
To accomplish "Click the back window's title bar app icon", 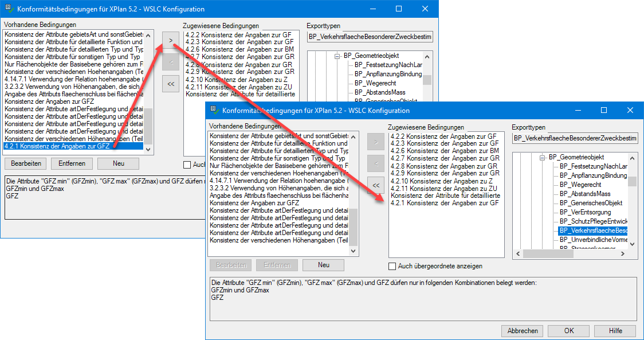I will (9, 9).
